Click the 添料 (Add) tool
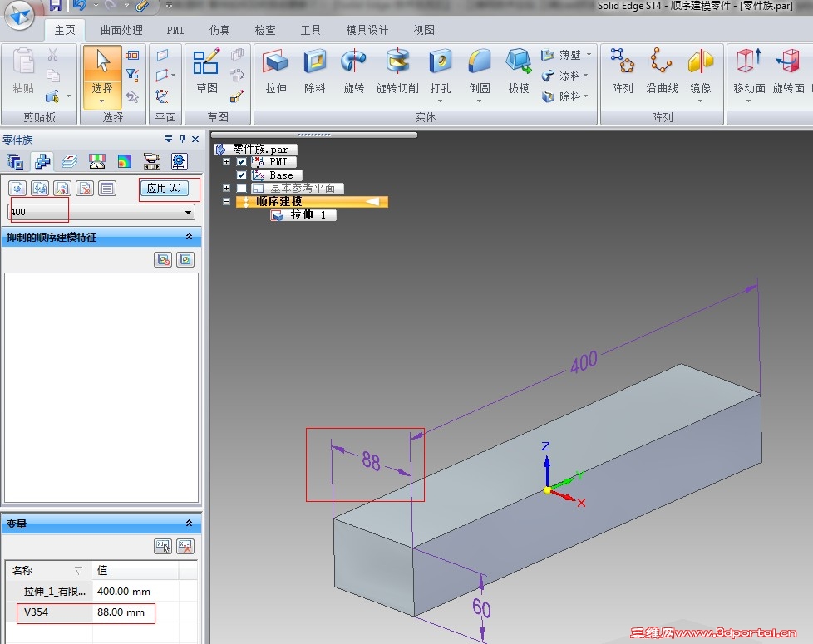The height and width of the screenshot is (644, 813). [563, 76]
